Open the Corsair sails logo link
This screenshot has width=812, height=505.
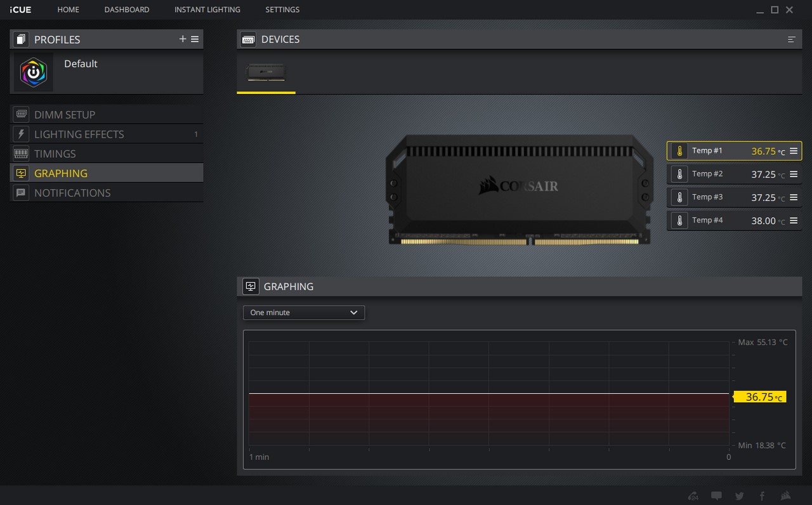[785, 496]
